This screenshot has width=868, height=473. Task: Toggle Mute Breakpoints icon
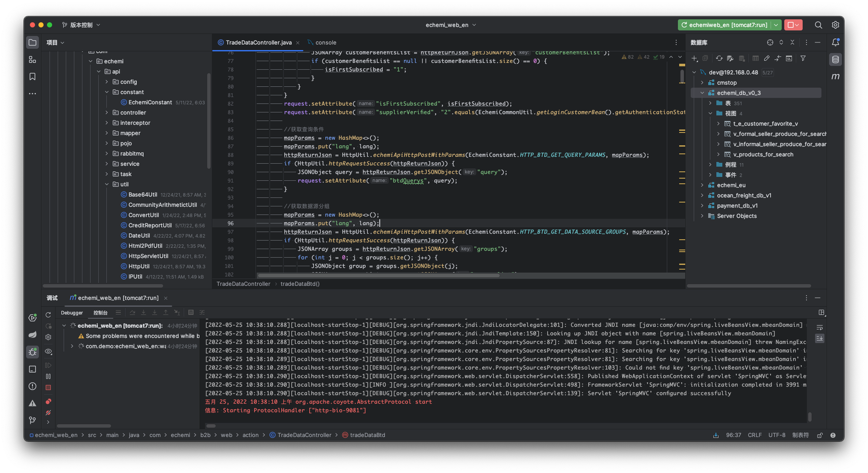pyautogui.click(x=48, y=413)
